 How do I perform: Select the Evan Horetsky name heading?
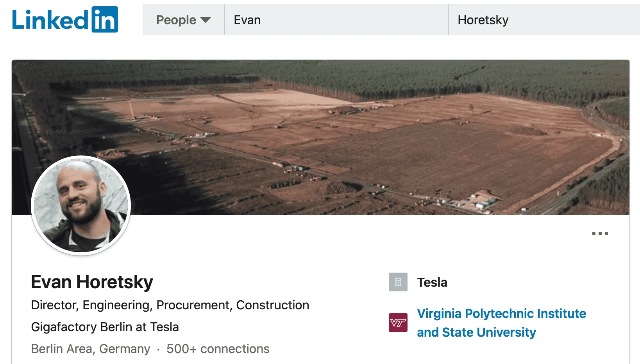(92, 282)
